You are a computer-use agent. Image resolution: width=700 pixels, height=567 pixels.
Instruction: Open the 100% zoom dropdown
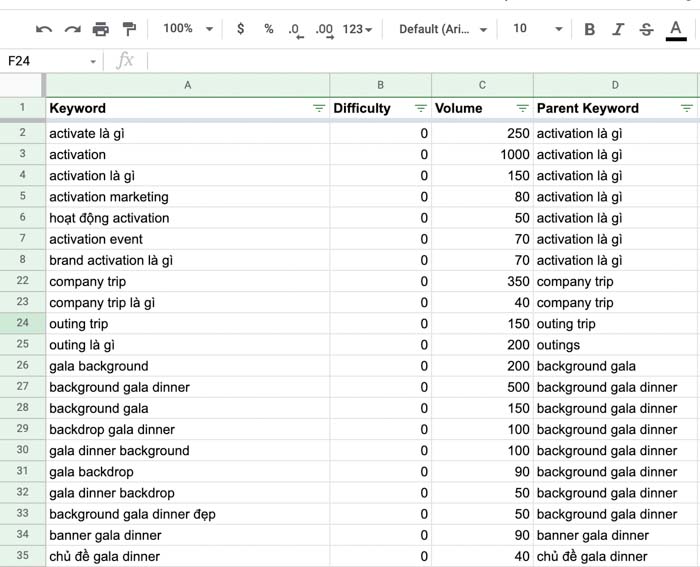[188, 29]
